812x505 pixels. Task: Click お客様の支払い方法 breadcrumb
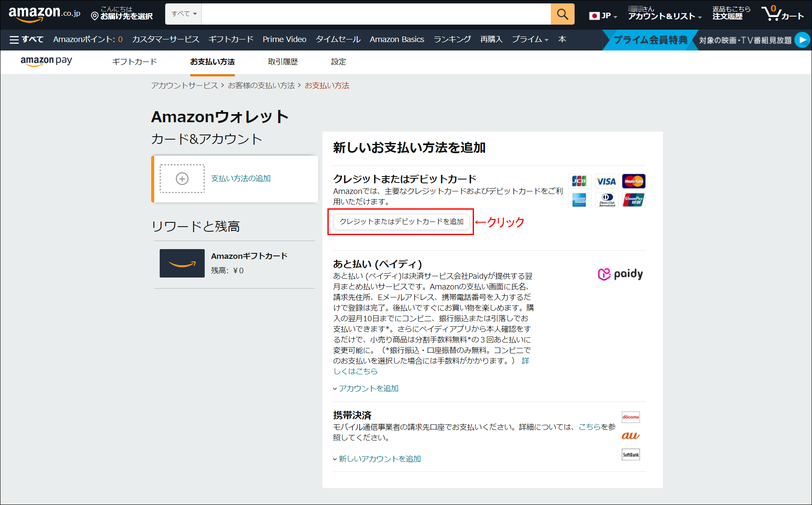261,86
